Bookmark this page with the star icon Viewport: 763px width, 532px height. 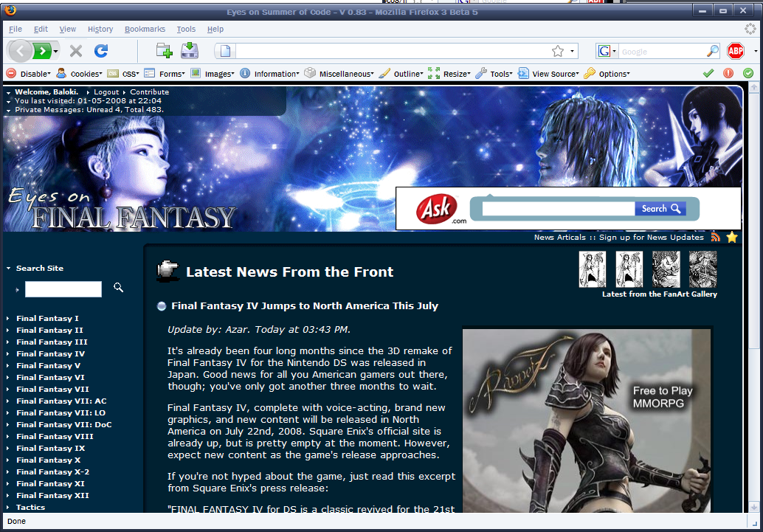coord(558,51)
